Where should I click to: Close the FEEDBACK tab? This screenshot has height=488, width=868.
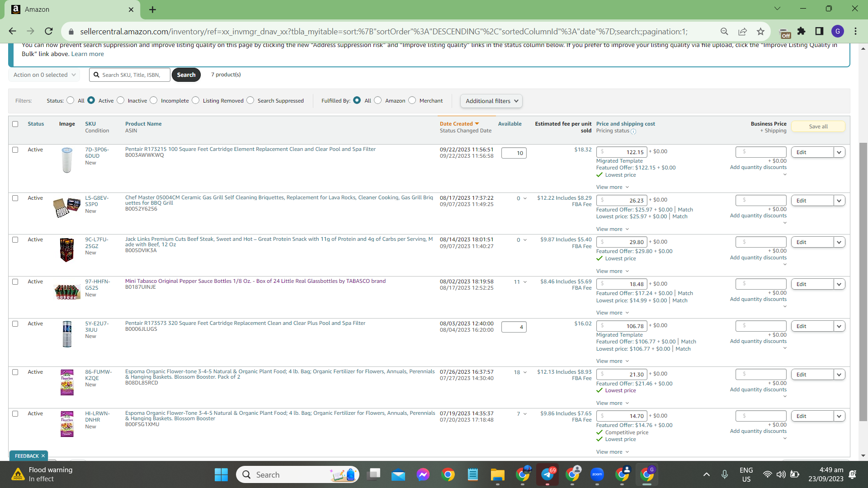click(43, 456)
